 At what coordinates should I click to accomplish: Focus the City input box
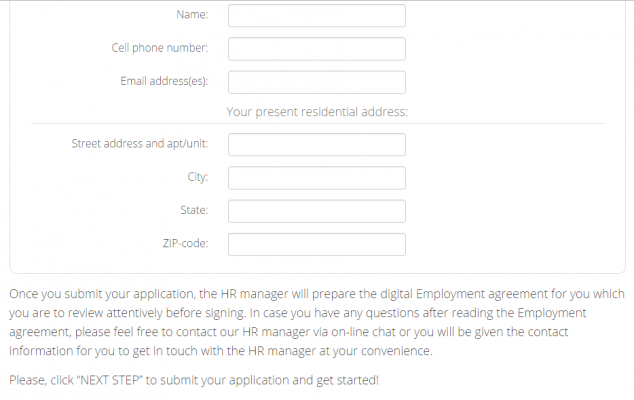[x=316, y=178]
